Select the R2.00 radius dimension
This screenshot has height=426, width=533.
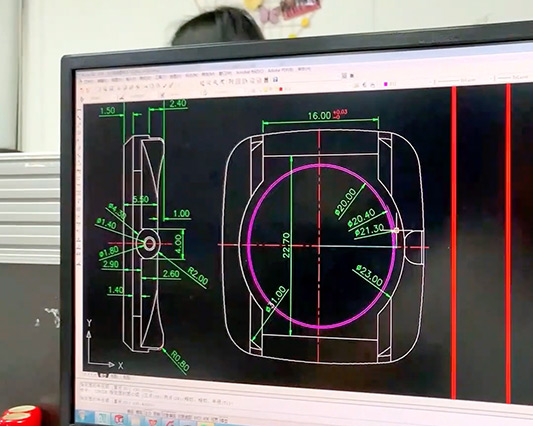(198, 276)
